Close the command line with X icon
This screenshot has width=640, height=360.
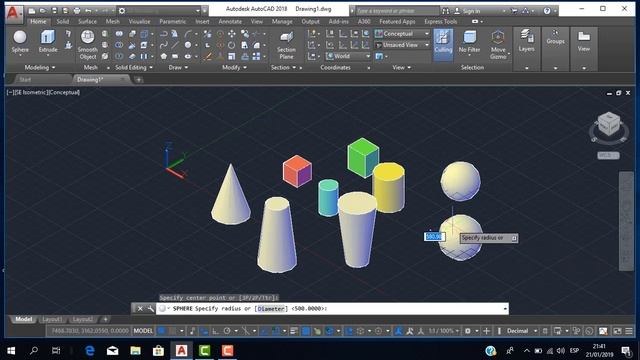[140, 309]
